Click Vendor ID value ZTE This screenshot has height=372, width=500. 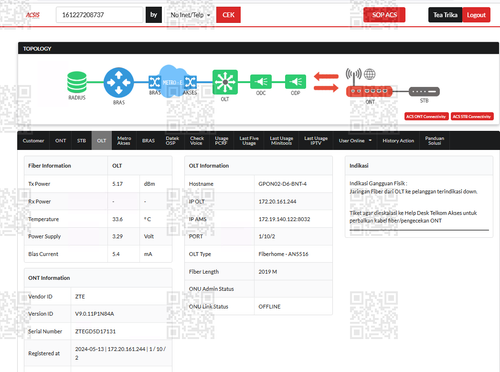click(x=80, y=297)
